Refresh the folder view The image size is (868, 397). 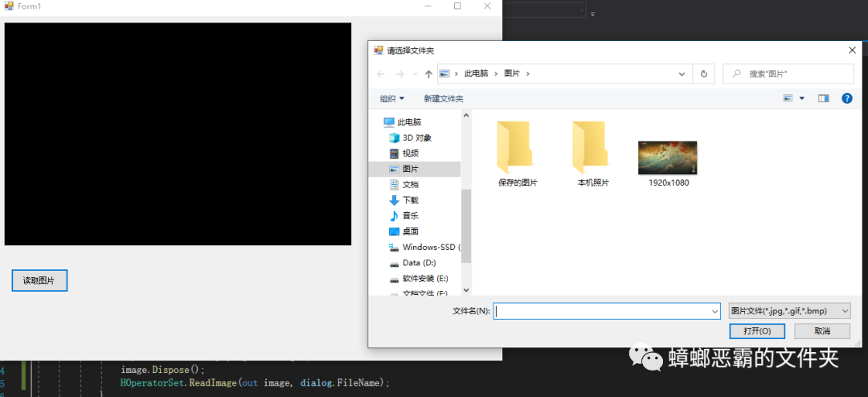coord(703,74)
